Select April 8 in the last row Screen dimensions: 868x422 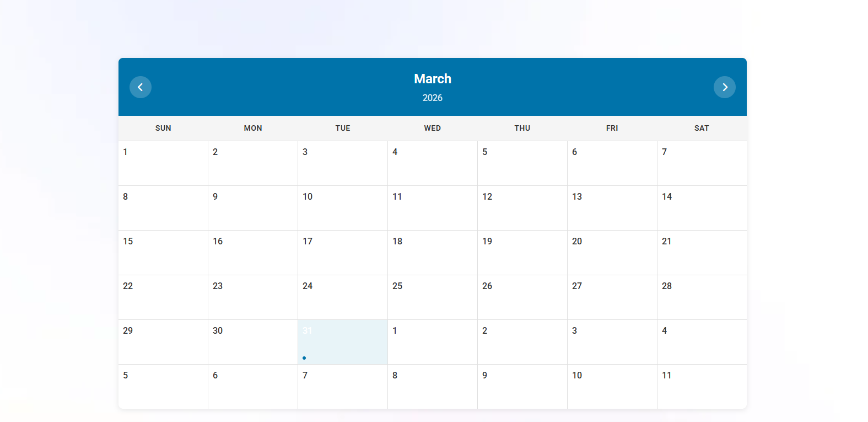[x=433, y=387]
